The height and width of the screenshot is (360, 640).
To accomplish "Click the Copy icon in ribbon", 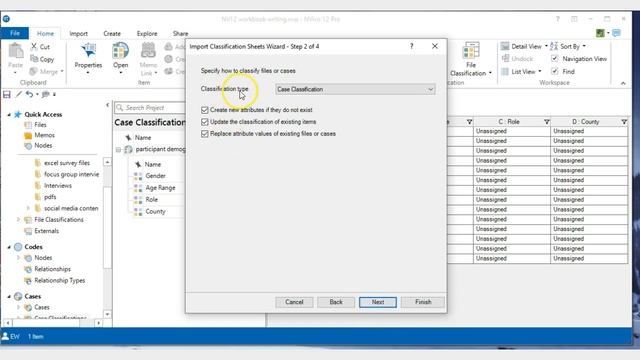I will [34, 59].
